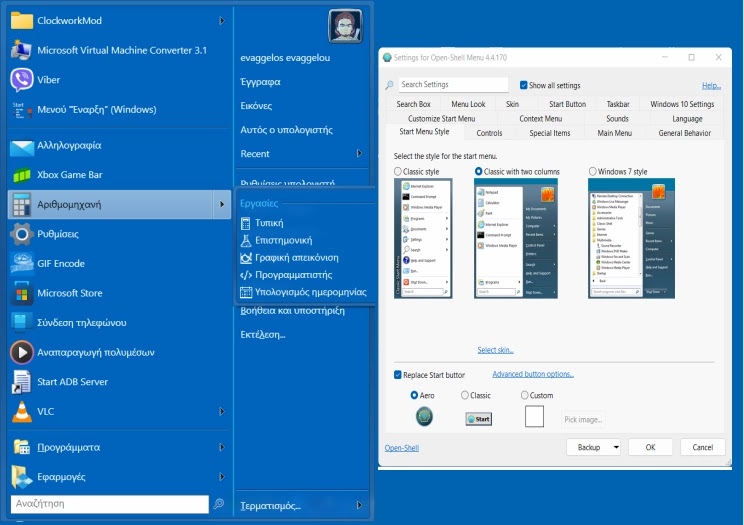This screenshot has width=744, height=525.
Task: Open the Help... link
Action: (711, 85)
